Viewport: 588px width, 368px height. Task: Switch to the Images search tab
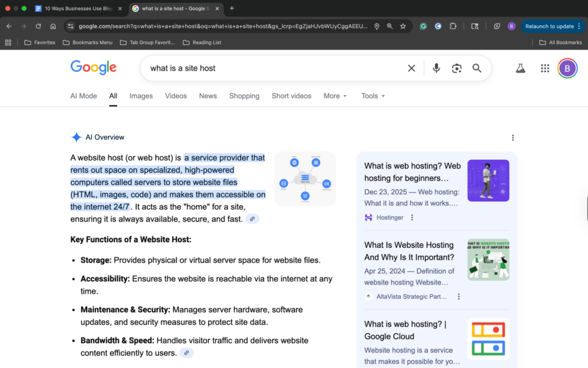point(141,96)
